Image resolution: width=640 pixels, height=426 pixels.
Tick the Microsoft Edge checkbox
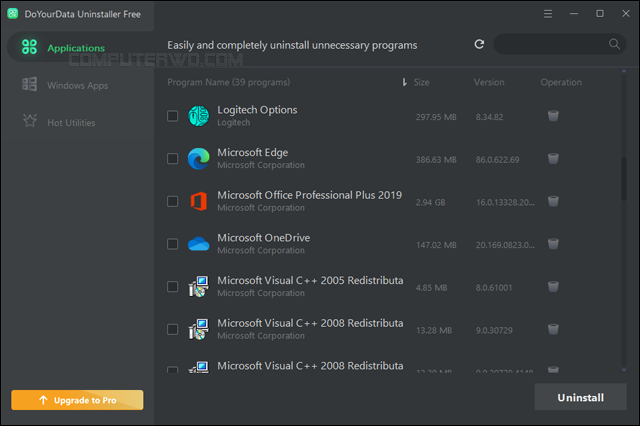(x=173, y=158)
